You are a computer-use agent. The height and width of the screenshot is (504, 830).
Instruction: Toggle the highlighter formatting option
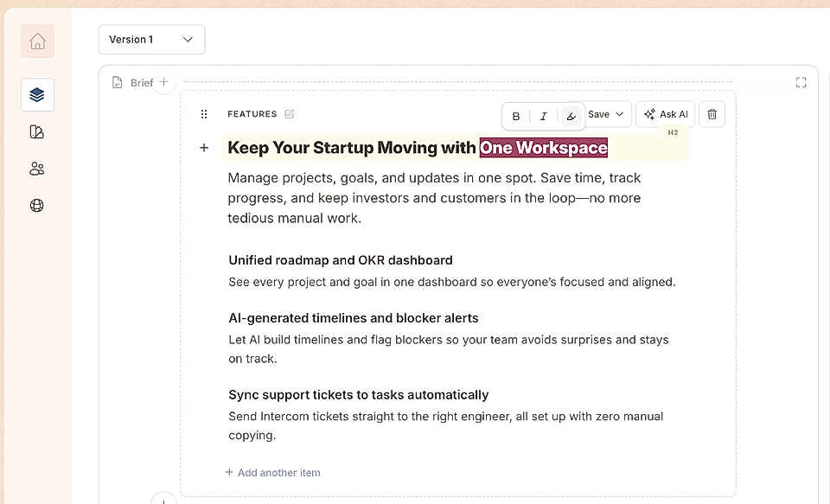coord(571,116)
